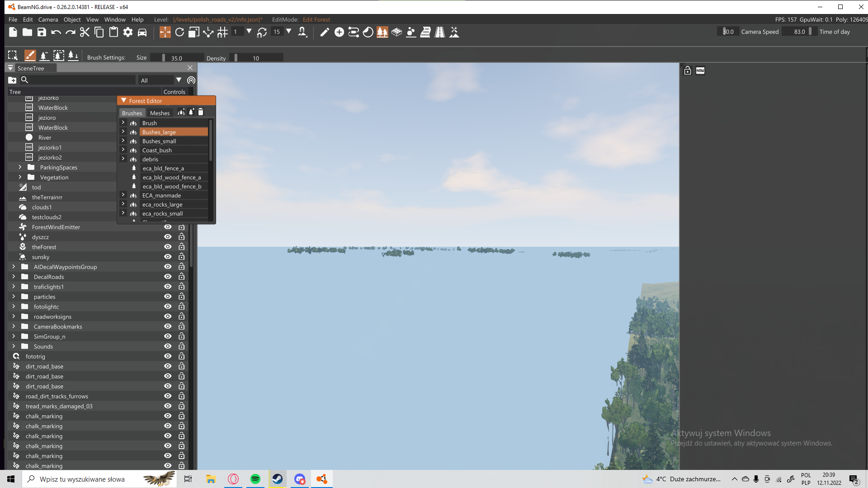Select the road editor icon
Viewport: 868px width, 488px height.
point(440,32)
